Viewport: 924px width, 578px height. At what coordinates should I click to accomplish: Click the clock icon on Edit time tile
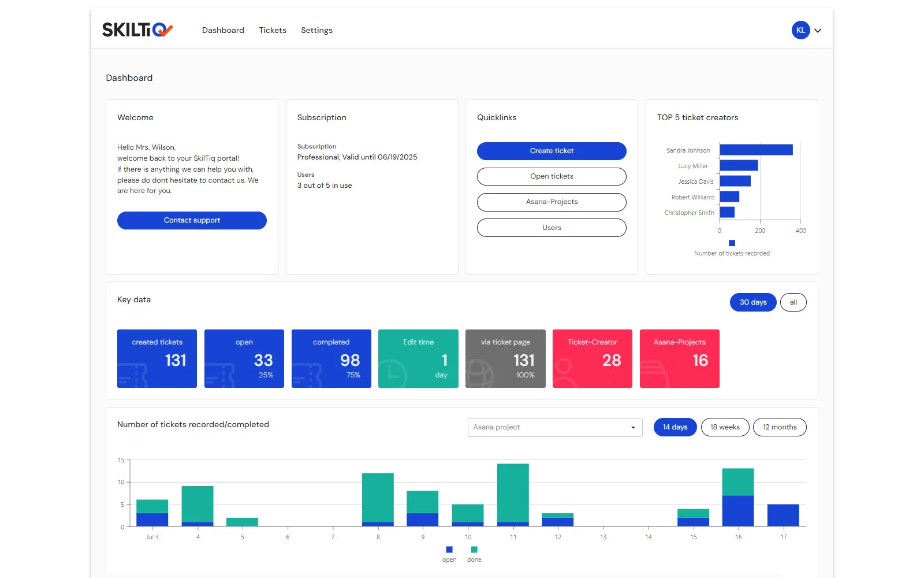(x=393, y=373)
